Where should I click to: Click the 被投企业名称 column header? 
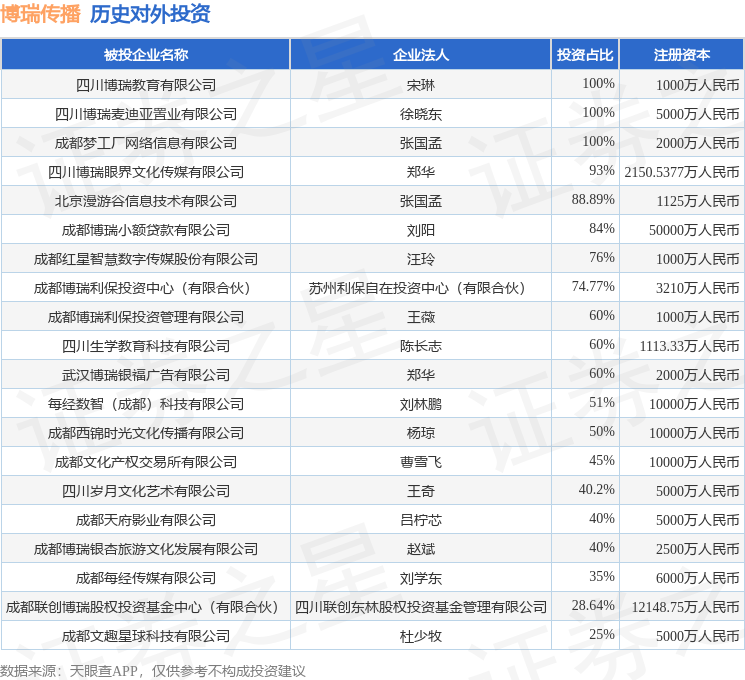pos(146,55)
